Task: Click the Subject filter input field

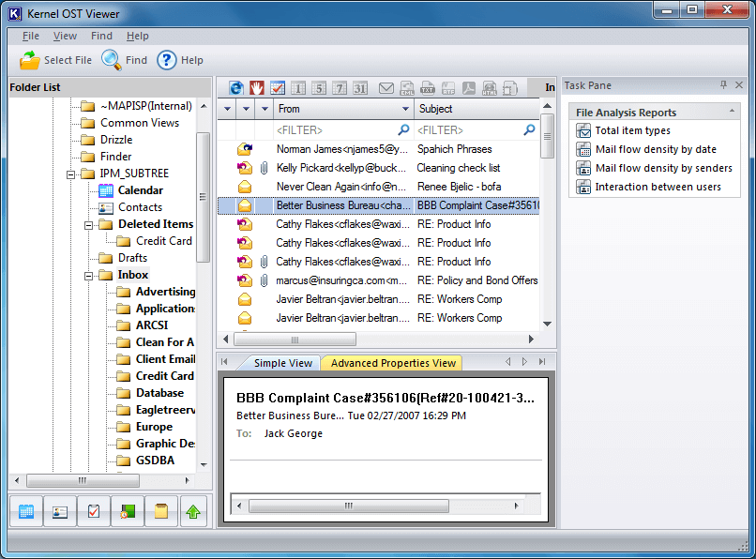Action: pyautogui.click(x=468, y=130)
